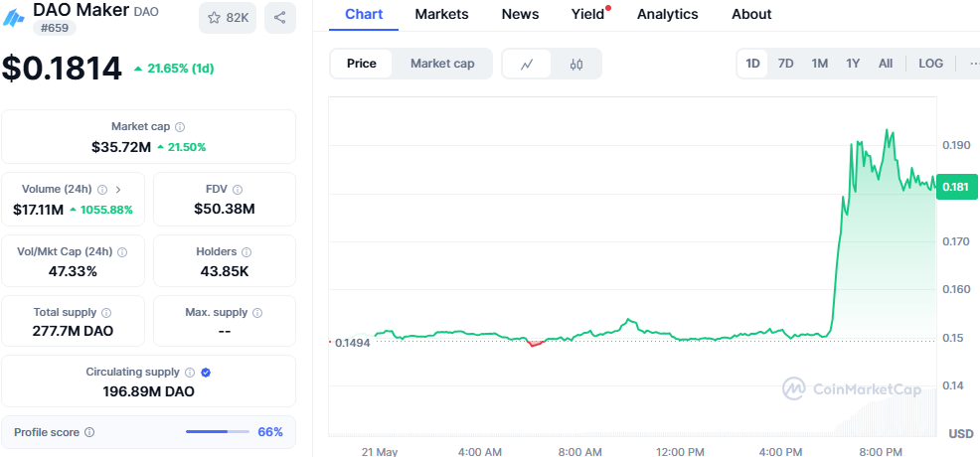
Task: Click the Profile score progress bar
Action: [218, 432]
